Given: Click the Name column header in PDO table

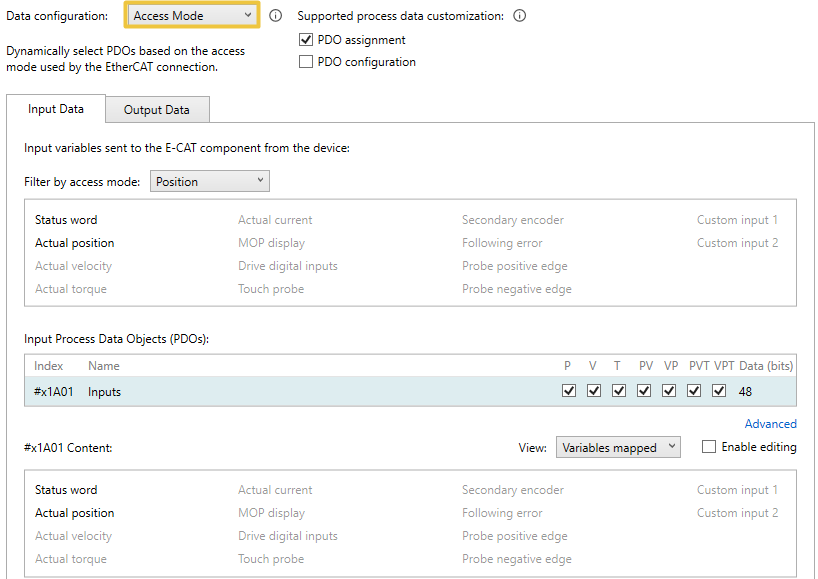Looking at the screenshot, I should (104, 366).
